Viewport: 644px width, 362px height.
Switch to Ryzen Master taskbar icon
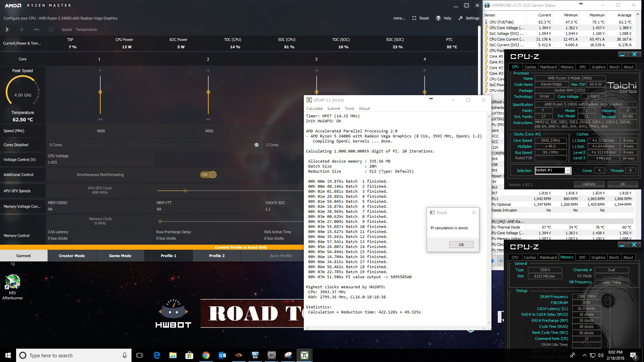pos(239,355)
